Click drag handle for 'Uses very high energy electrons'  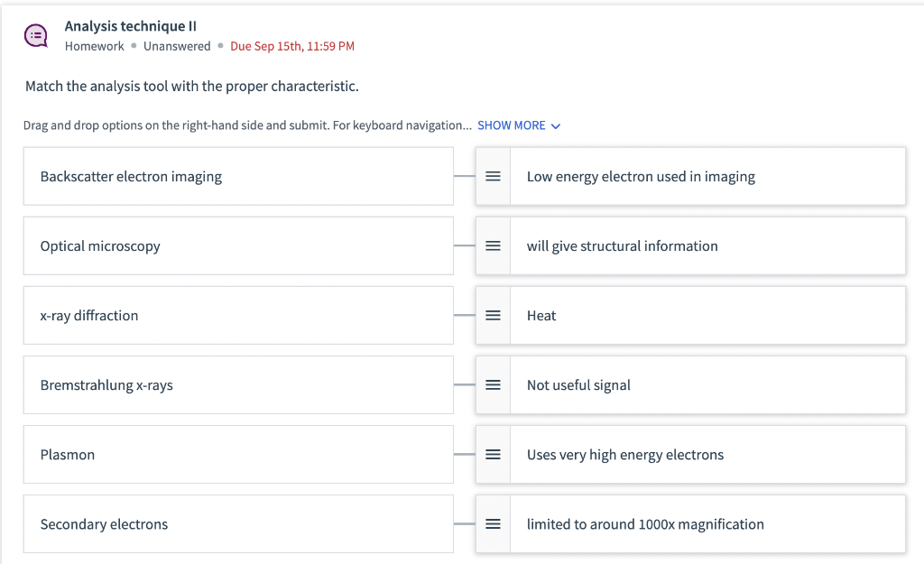pyautogui.click(x=493, y=455)
